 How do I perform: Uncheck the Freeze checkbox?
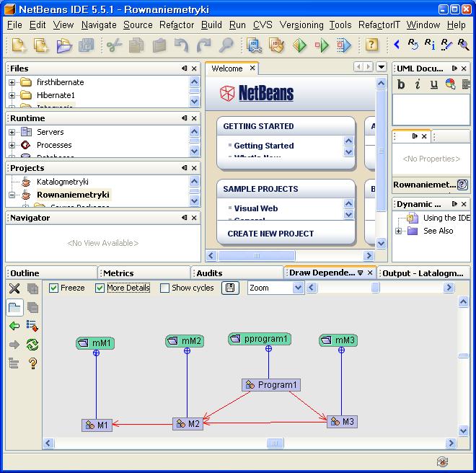tap(53, 288)
